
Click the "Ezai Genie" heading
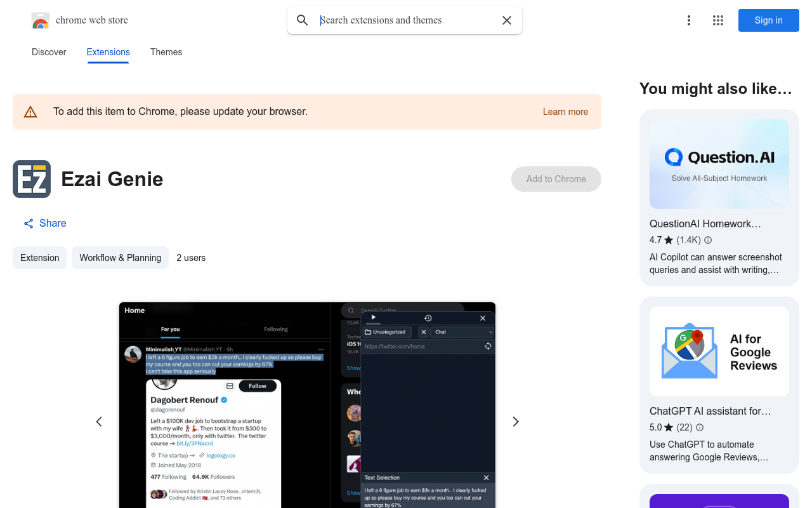point(112,179)
